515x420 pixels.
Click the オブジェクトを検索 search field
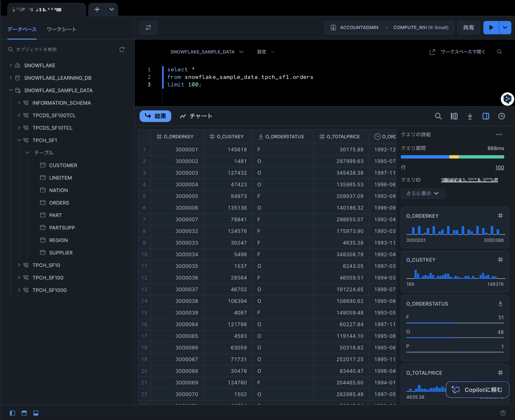pyautogui.click(x=63, y=49)
